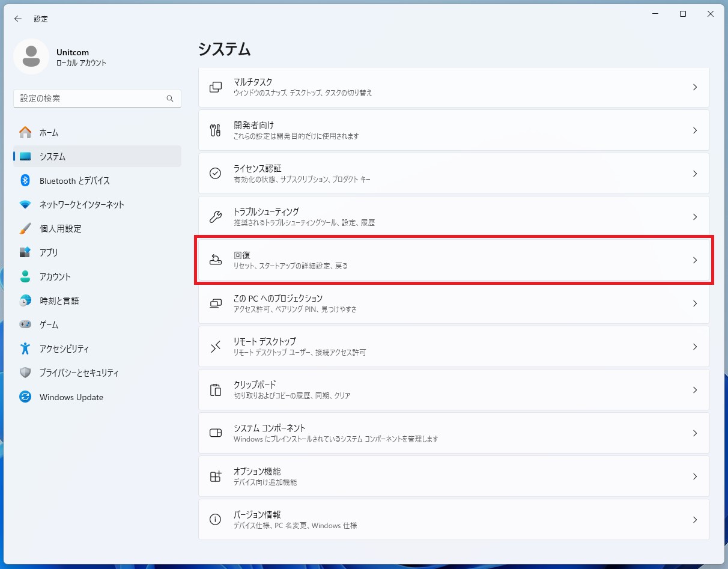Select ホーム in the sidebar
Image resolution: width=728 pixels, height=569 pixels.
point(49,132)
